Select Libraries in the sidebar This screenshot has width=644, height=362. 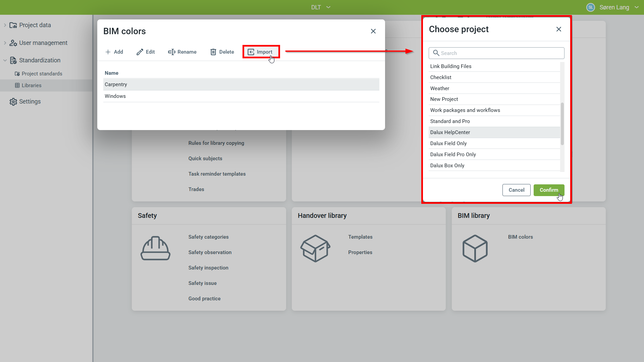tap(32, 85)
